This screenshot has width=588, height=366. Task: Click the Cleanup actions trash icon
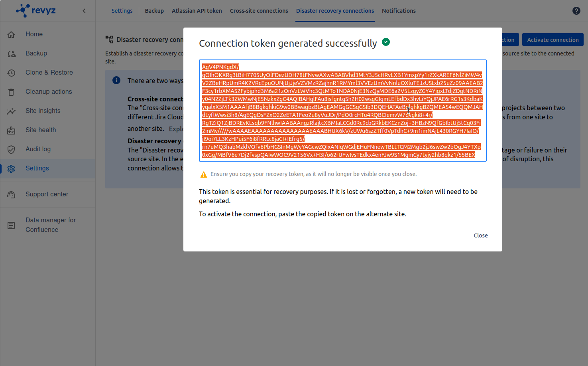[11, 92]
